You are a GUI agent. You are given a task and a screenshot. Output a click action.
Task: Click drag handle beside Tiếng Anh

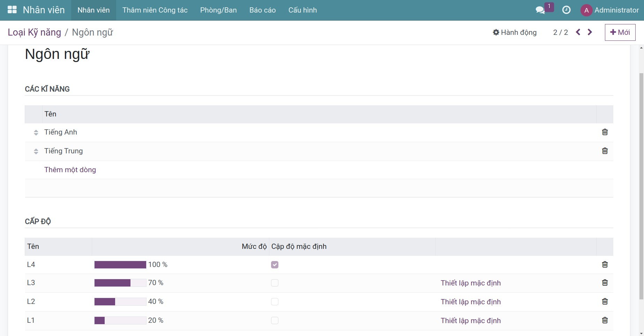click(36, 132)
